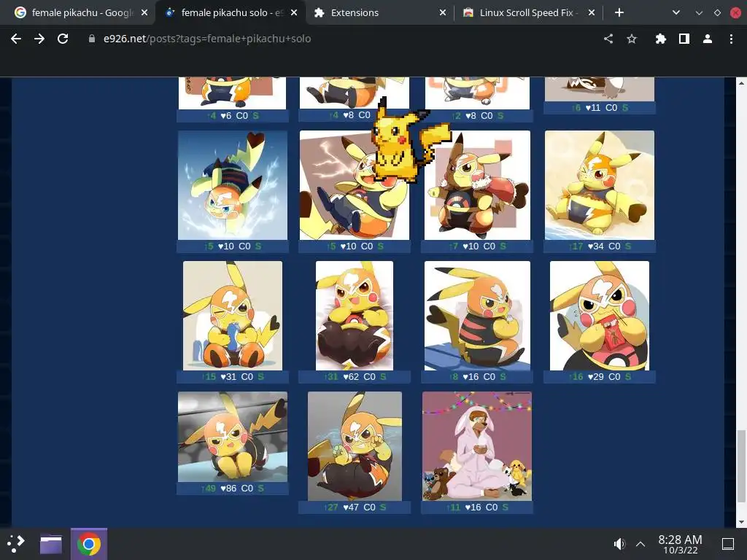
Task: Open the Chrome profile menu
Action: [708, 39]
